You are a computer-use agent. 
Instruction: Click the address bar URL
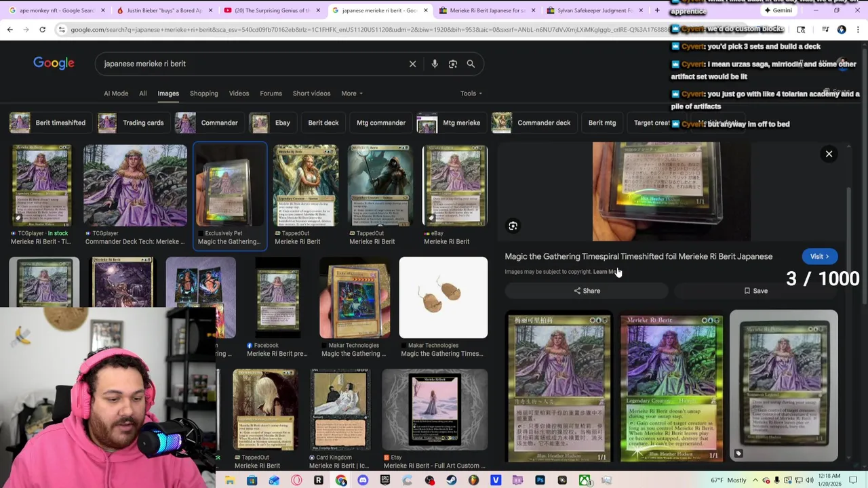366,30
